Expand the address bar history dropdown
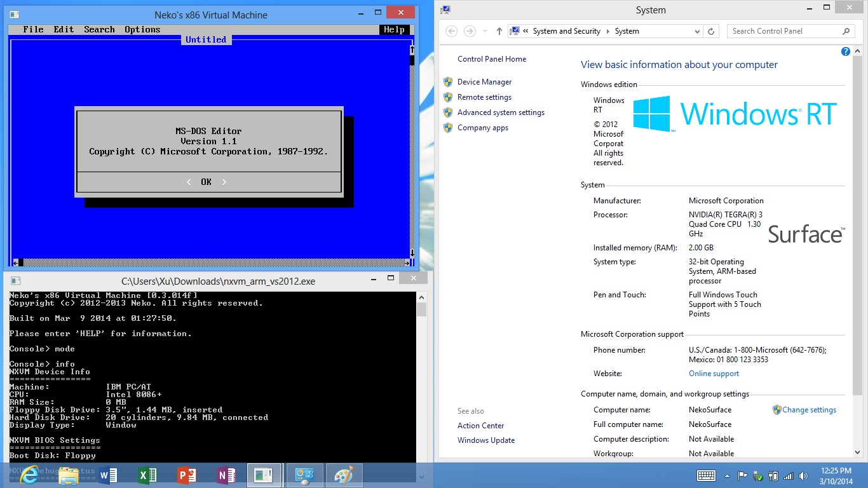868x488 pixels. click(696, 31)
